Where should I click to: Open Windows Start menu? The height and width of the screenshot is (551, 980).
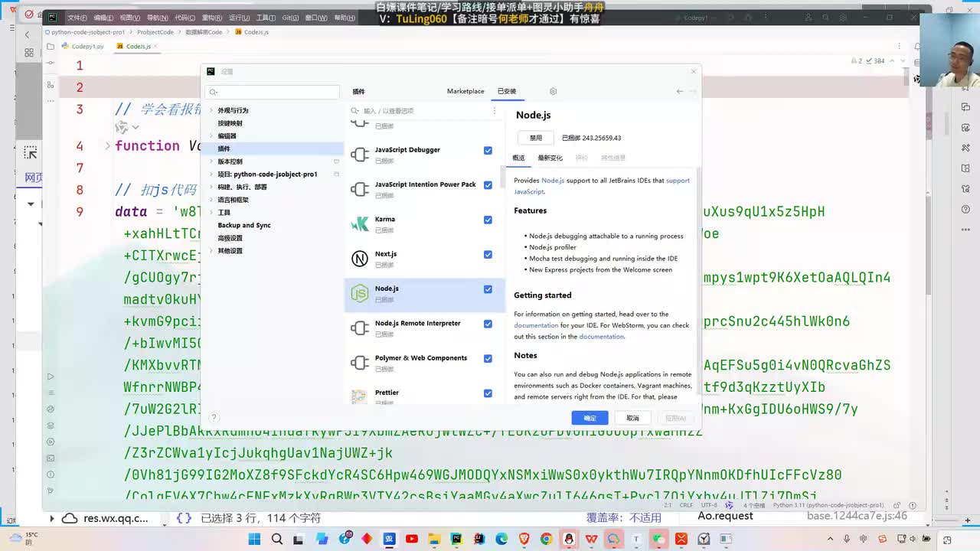pos(255,539)
